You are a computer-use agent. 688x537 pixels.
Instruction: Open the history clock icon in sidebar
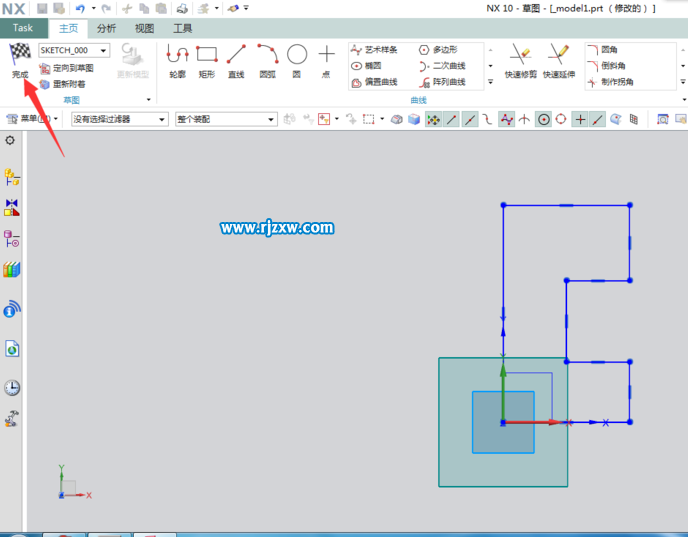[x=12, y=388]
